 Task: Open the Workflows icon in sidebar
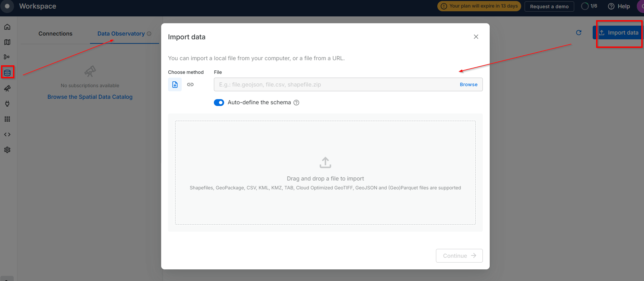tap(7, 57)
